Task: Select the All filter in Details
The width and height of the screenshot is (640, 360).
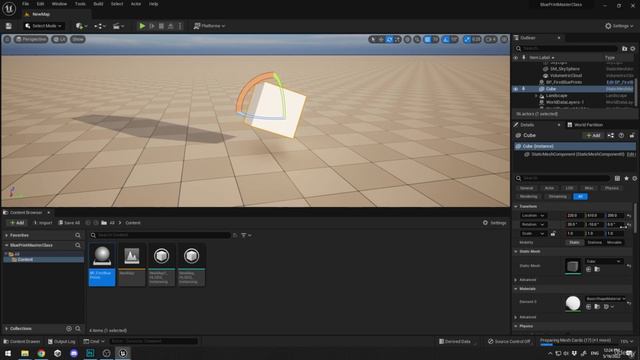Action: click(x=580, y=197)
